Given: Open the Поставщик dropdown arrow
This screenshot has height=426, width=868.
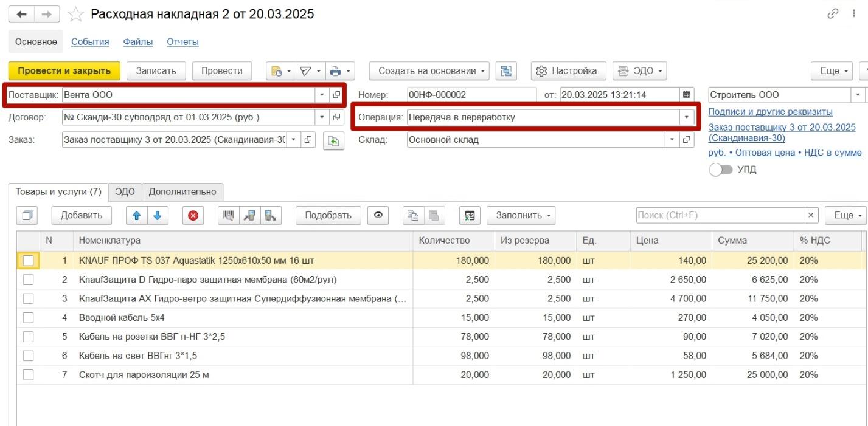Looking at the screenshot, I should [x=322, y=95].
